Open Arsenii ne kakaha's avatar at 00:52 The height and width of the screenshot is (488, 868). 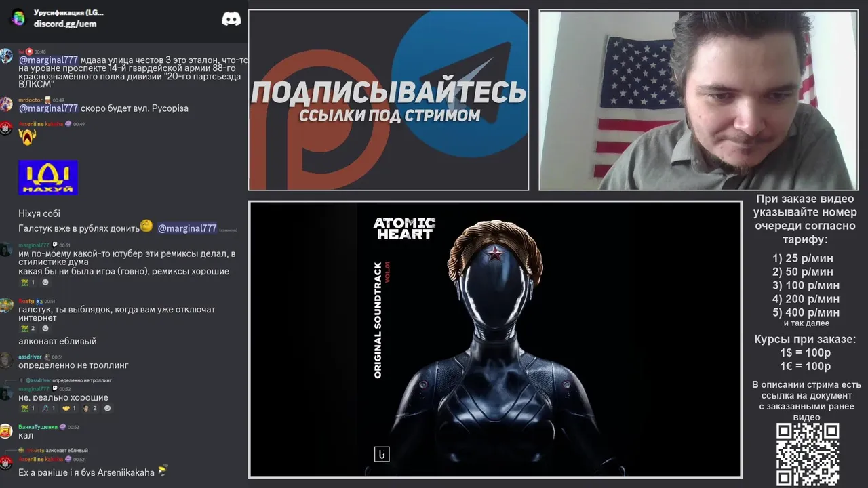6,463
